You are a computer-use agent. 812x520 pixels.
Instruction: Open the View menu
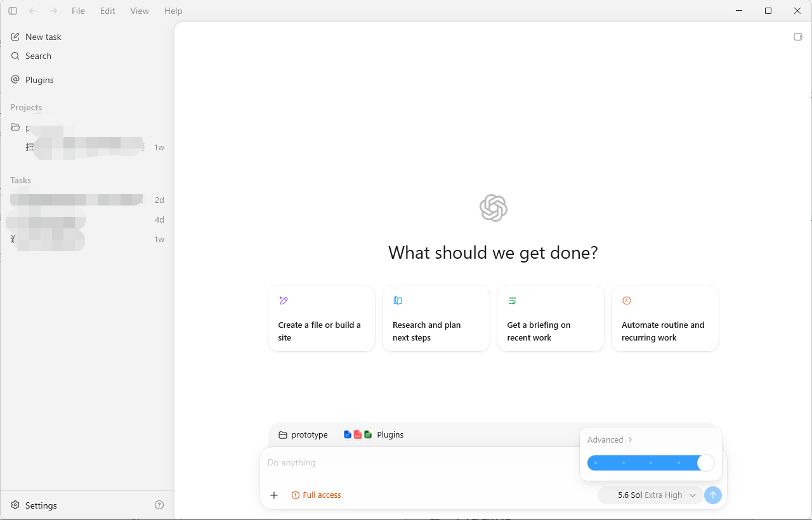pos(140,11)
